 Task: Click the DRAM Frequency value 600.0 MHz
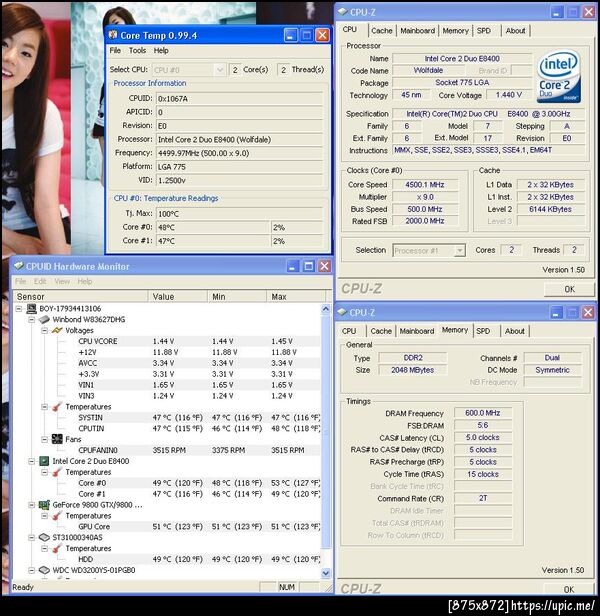pos(483,413)
